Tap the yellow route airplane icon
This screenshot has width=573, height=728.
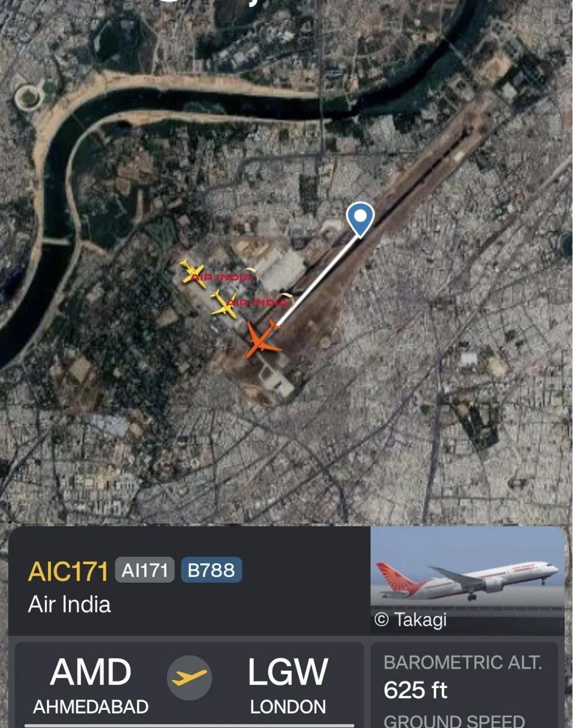(189, 678)
